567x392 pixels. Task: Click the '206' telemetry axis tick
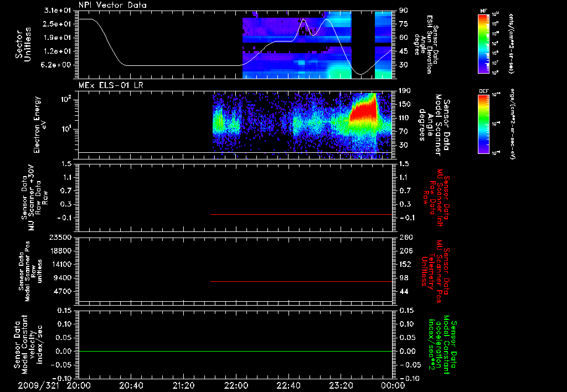tap(405, 251)
